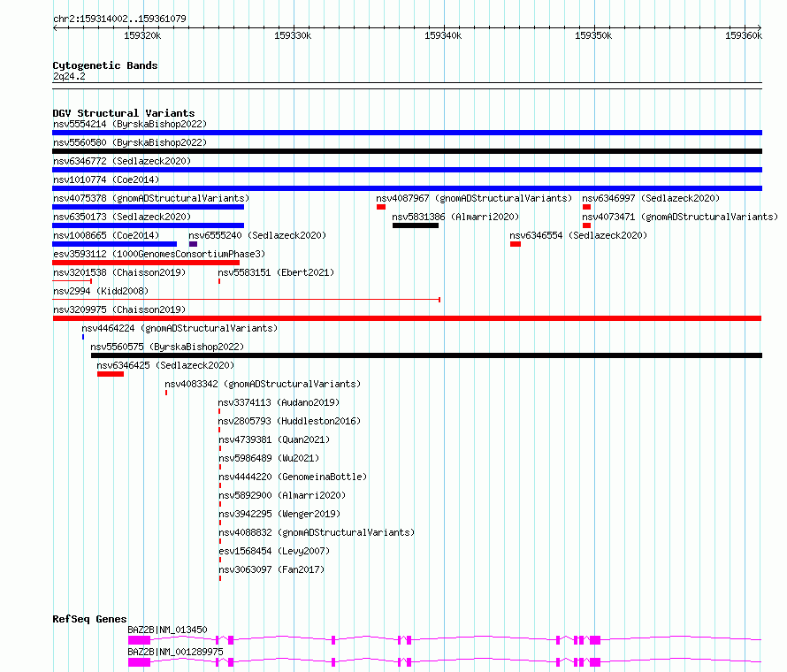The height and width of the screenshot is (672, 787).
Task: Open nsv1008665 (Coe2014) label
Action: (x=106, y=235)
